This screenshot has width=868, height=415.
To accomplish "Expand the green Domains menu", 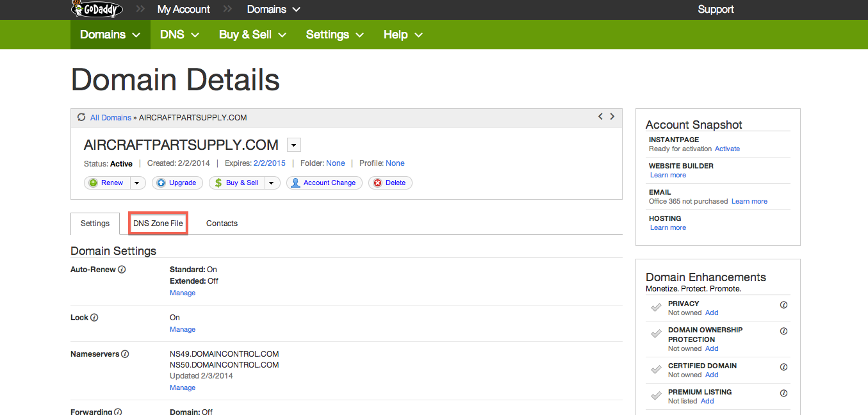I will coord(110,35).
